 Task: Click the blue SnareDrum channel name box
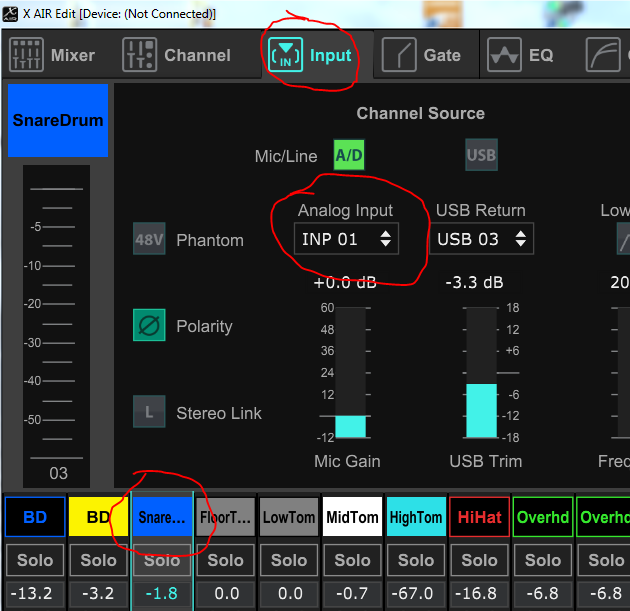[58, 120]
